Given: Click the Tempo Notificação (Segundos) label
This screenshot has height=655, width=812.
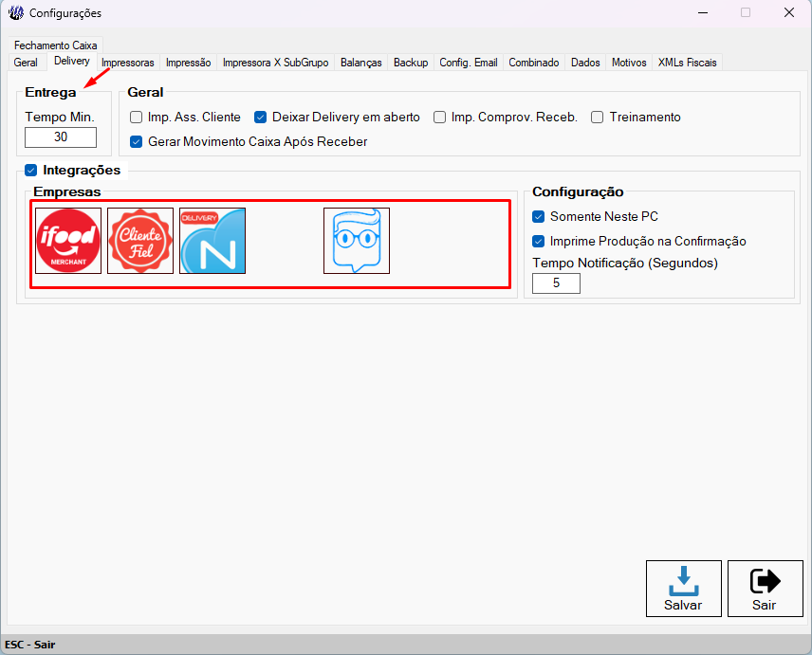Looking at the screenshot, I should click(625, 264).
